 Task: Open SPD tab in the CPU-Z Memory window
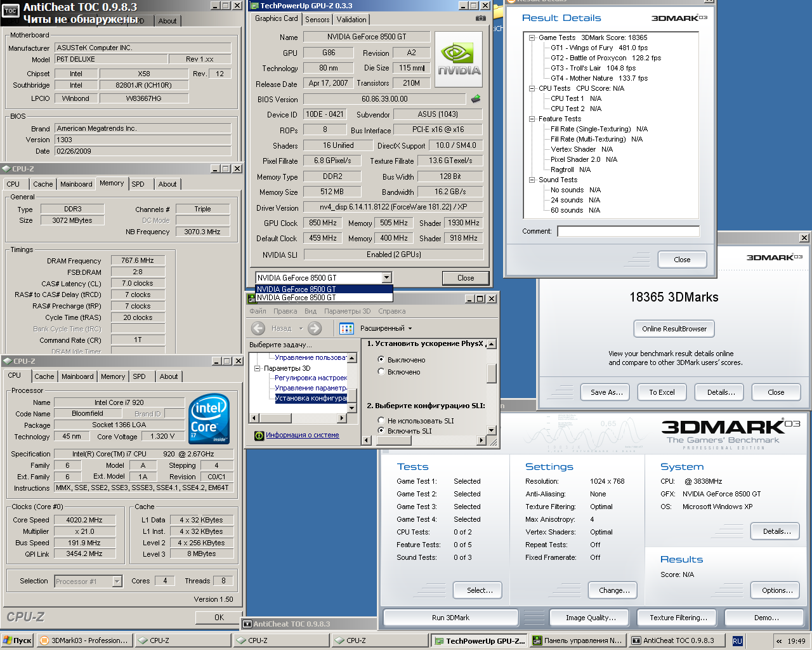click(138, 184)
